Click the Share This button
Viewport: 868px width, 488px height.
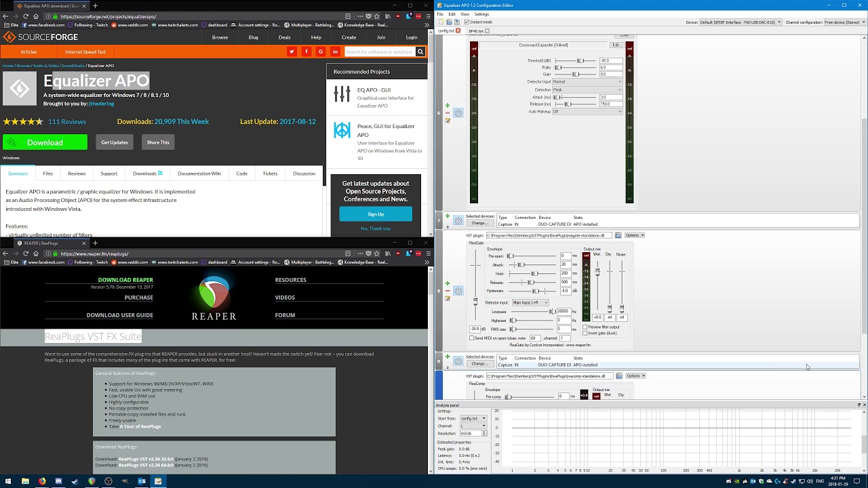158,142
